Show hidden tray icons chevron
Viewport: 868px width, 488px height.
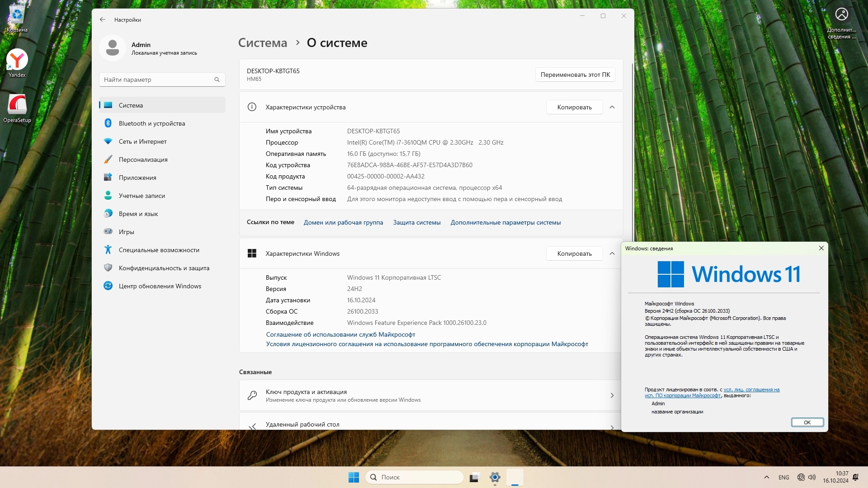coord(767,477)
